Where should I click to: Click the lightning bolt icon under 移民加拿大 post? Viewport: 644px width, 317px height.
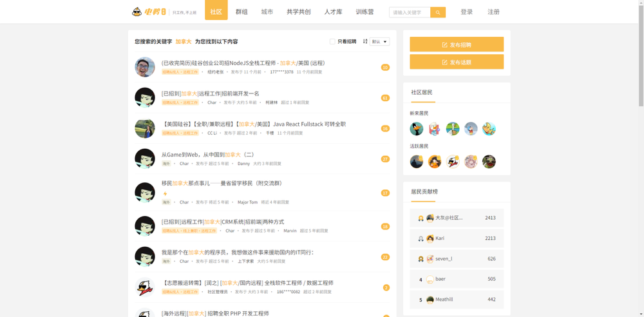coord(165,194)
